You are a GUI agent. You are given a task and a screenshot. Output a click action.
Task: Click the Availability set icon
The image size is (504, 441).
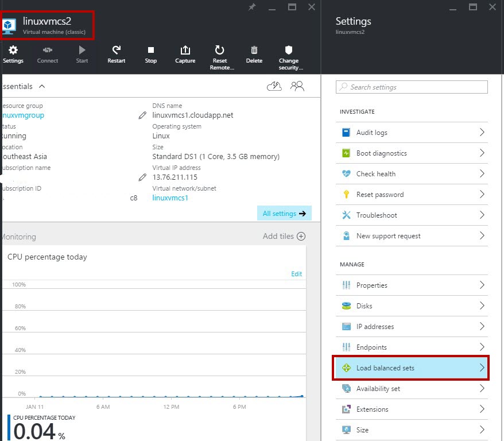coord(346,389)
